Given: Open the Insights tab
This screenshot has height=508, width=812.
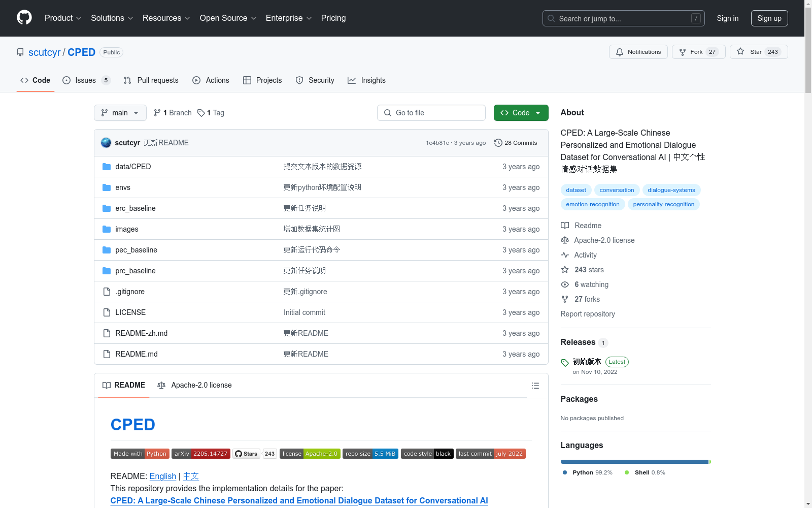Looking at the screenshot, I should click(366, 80).
